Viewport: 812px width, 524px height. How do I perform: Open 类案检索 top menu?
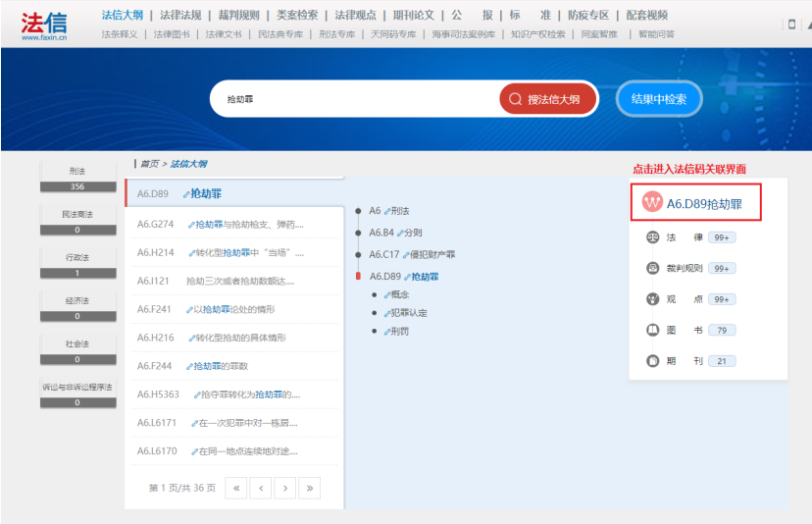point(297,15)
